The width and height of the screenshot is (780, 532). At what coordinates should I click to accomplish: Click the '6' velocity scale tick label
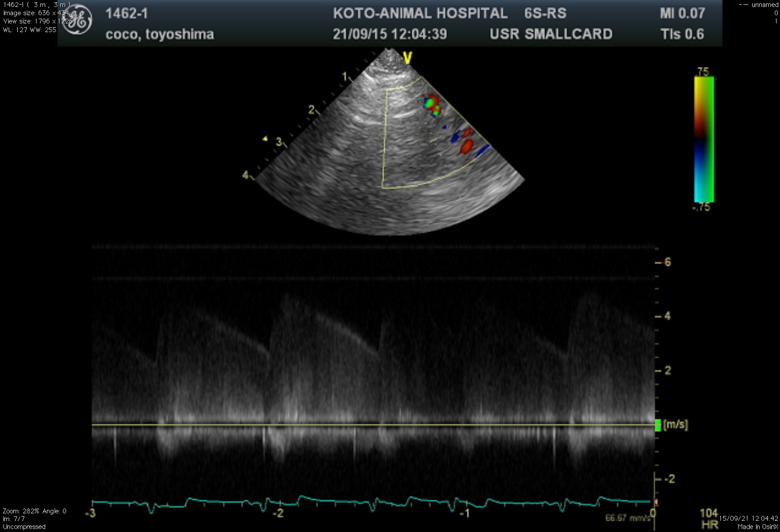pyautogui.click(x=668, y=262)
